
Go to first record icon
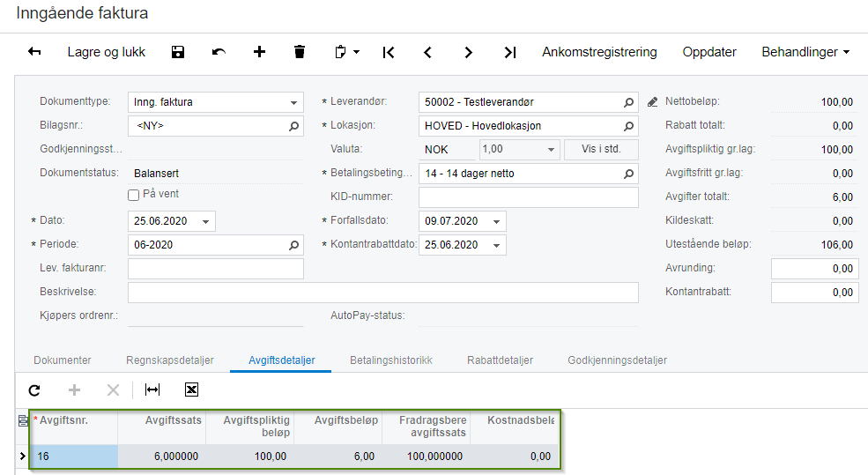[x=389, y=52]
